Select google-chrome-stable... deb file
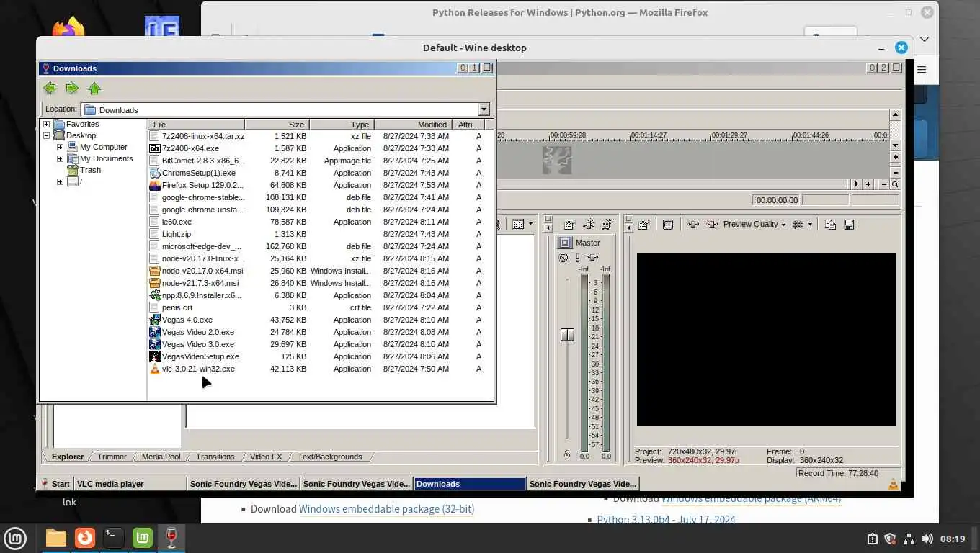980x553 pixels. pos(203,197)
